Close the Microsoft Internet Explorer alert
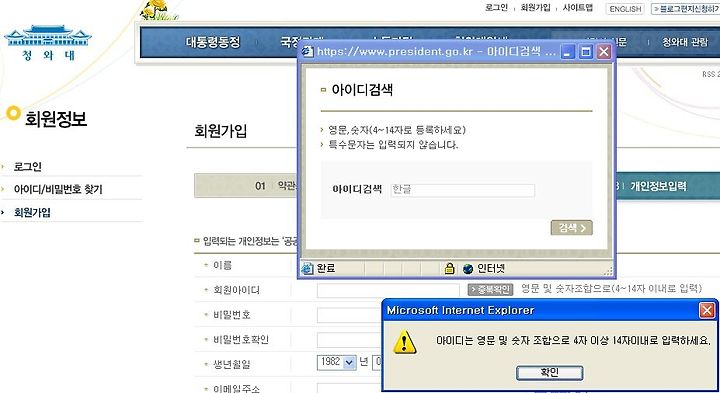This screenshot has height=393, width=720. coord(707,311)
